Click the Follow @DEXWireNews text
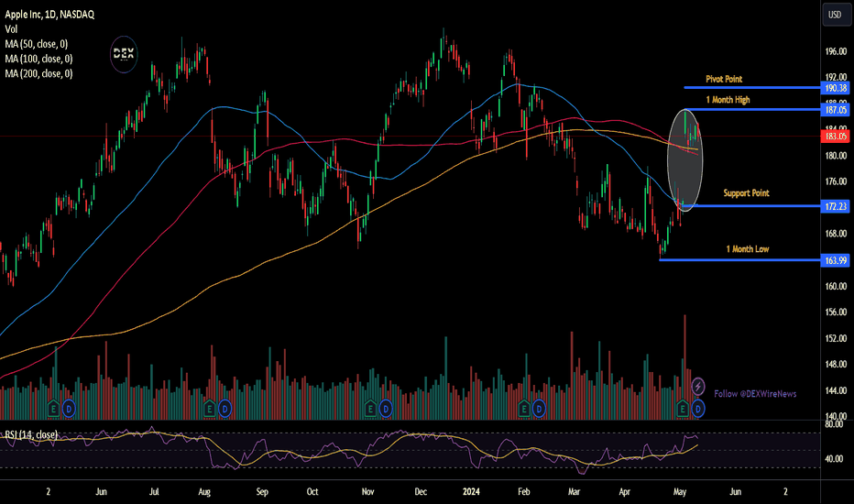854x504 pixels. 755,393
